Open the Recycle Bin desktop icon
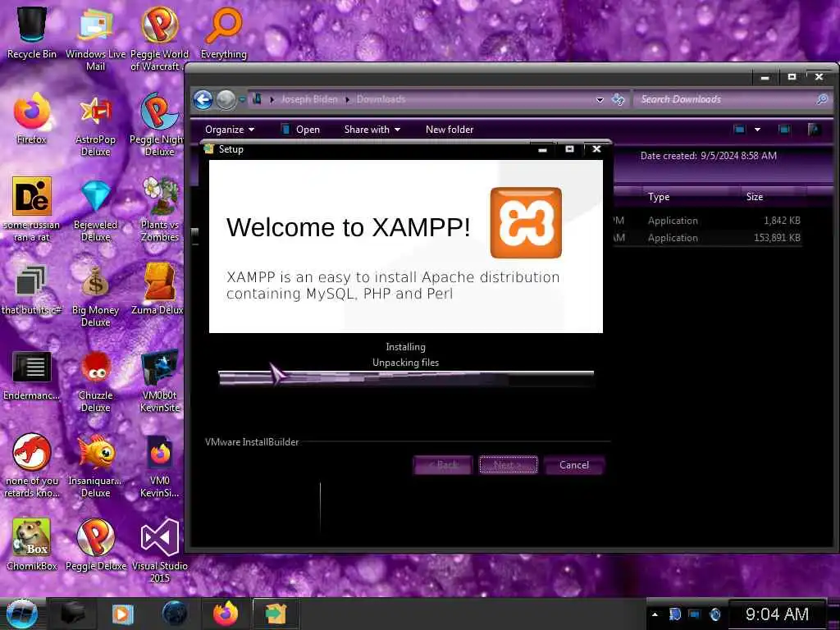Image resolution: width=840 pixels, height=630 pixels. pos(32,32)
